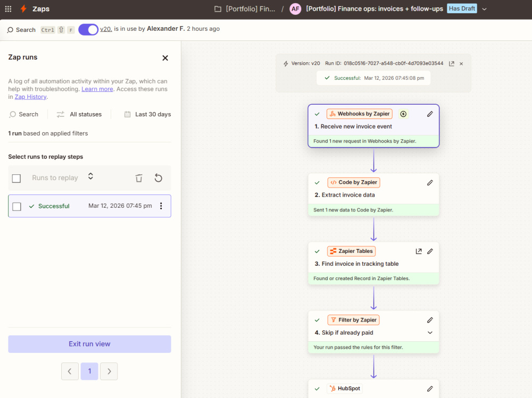The width and height of the screenshot is (532, 398).
Task: Open run details in new window icon
Action: pyautogui.click(x=452, y=64)
